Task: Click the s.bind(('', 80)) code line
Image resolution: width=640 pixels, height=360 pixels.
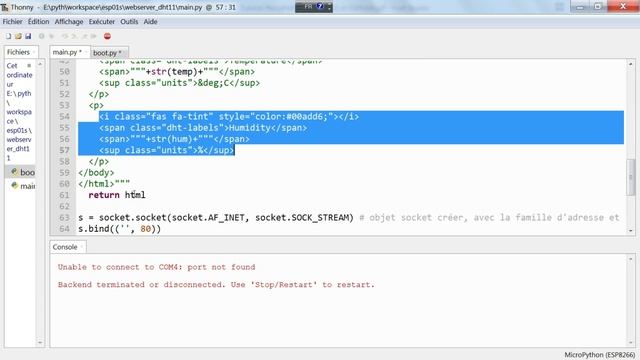Action: coord(120,229)
